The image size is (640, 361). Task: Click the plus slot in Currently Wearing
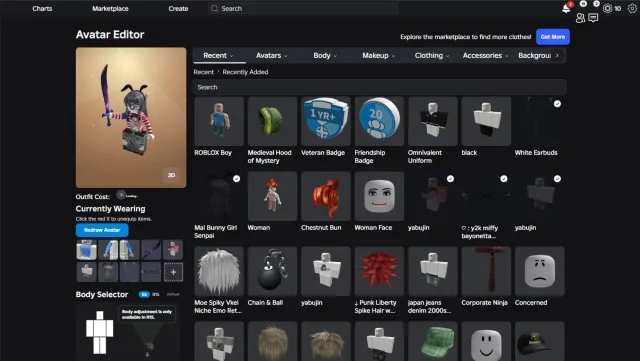point(173,272)
